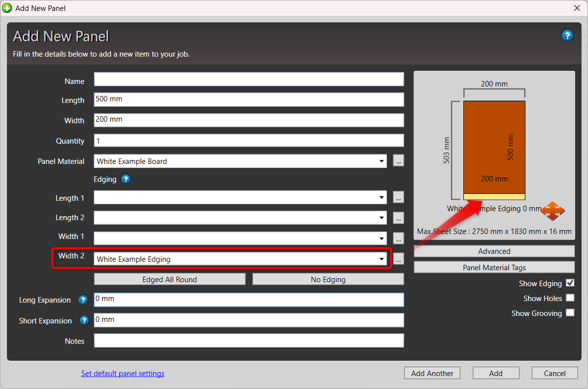Click the 503 mm dimension label
Image resolution: width=588 pixels, height=389 pixels.
[x=446, y=150]
